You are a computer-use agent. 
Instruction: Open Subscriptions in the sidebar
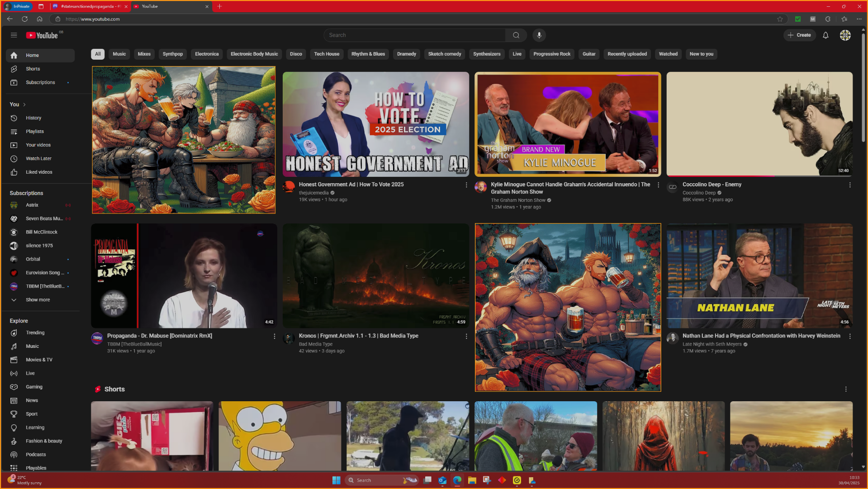pyautogui.click(x=41, y=82)
